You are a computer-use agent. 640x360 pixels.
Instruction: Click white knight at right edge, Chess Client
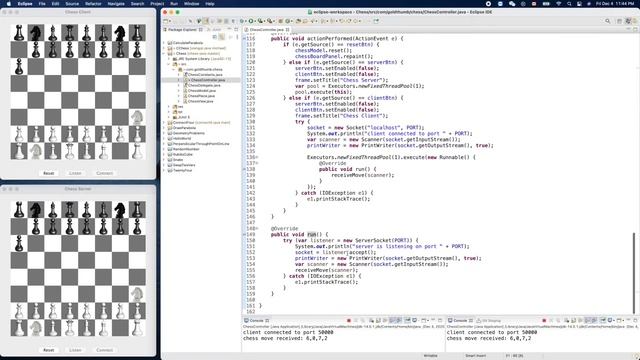click(137, 117)
